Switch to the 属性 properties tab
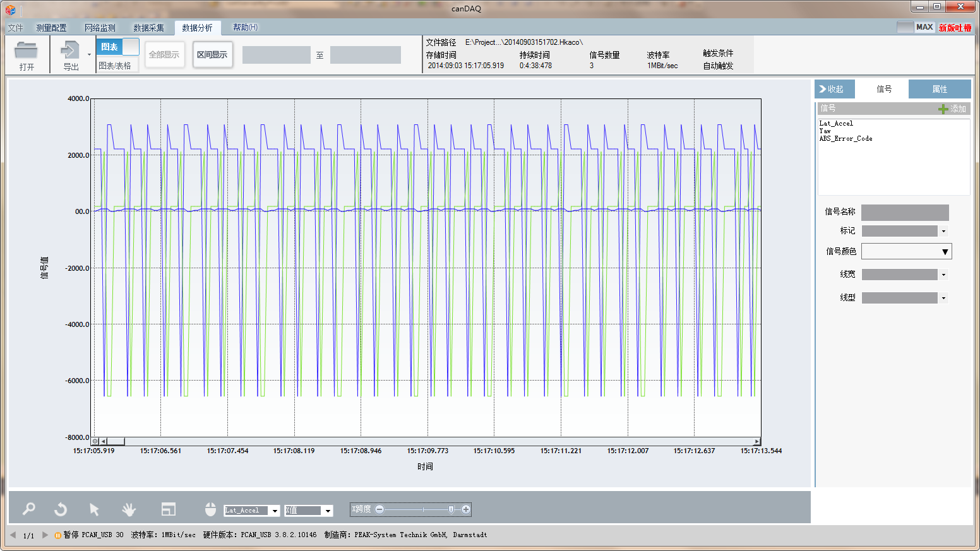Image resolution: width=980 pixels, height=551 pixels. point(939,89)
